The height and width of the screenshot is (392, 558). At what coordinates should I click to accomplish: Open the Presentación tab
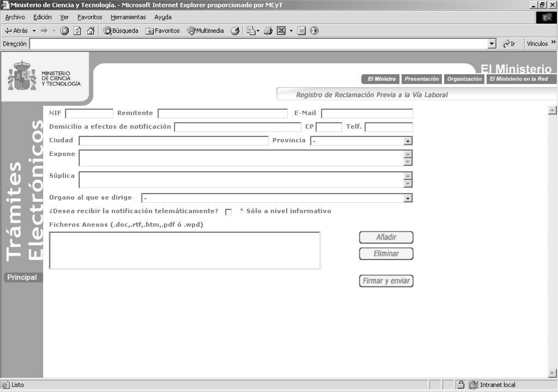(422, 79)
